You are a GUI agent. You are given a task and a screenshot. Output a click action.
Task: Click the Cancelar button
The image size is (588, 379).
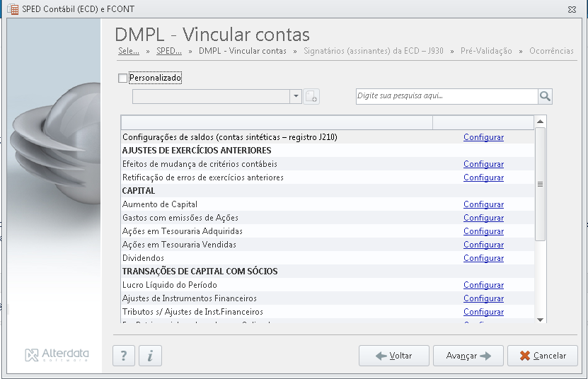tap(542, 356)
